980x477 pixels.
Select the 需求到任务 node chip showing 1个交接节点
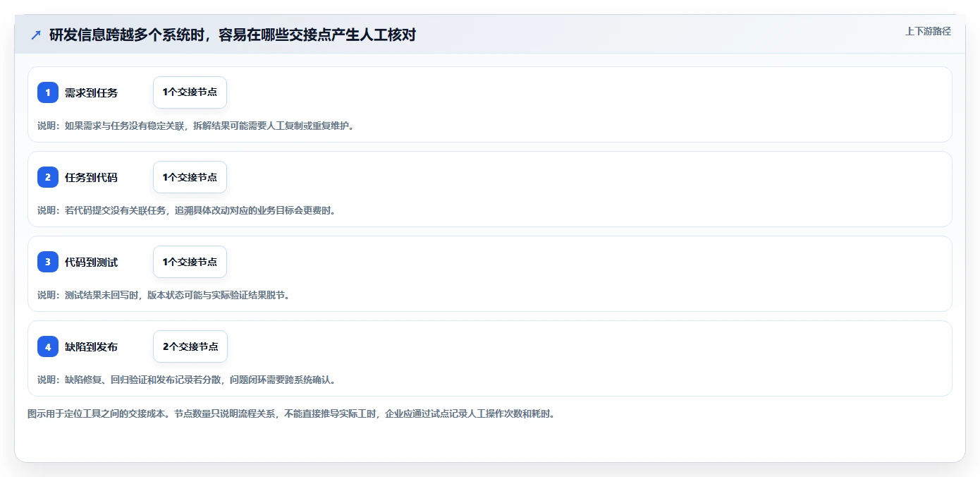coord(190,92)
